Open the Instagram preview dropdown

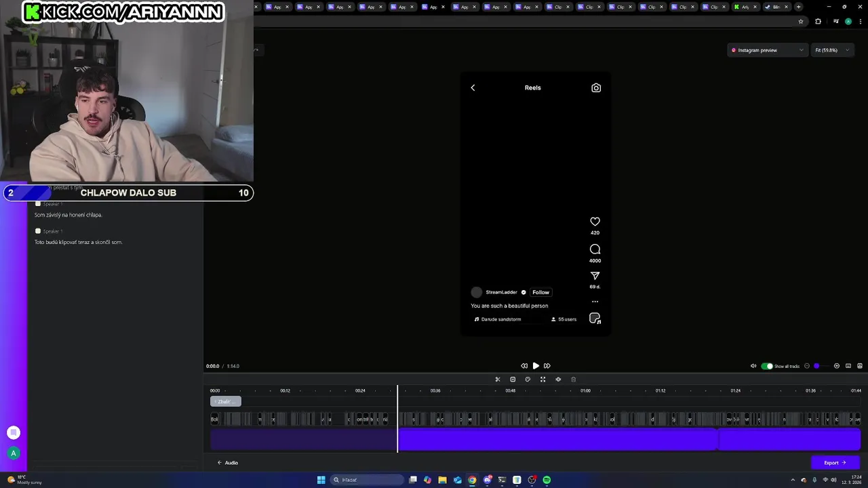click(768, 50)
